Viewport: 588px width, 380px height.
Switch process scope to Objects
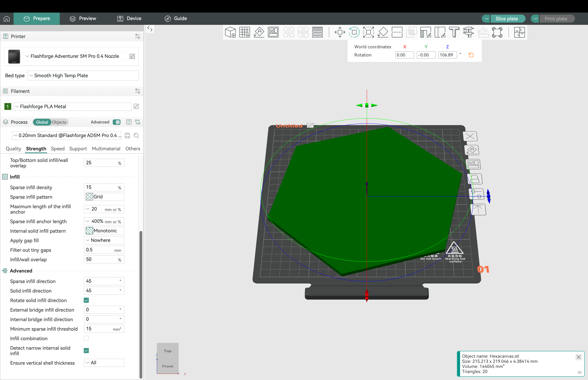(x=59, y=122)
